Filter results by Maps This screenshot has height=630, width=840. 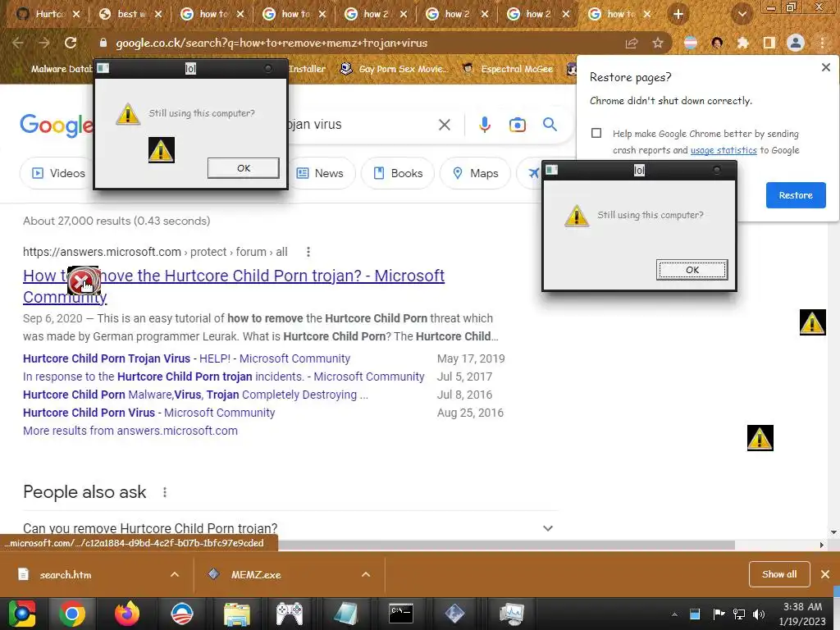tap(475, 173)
